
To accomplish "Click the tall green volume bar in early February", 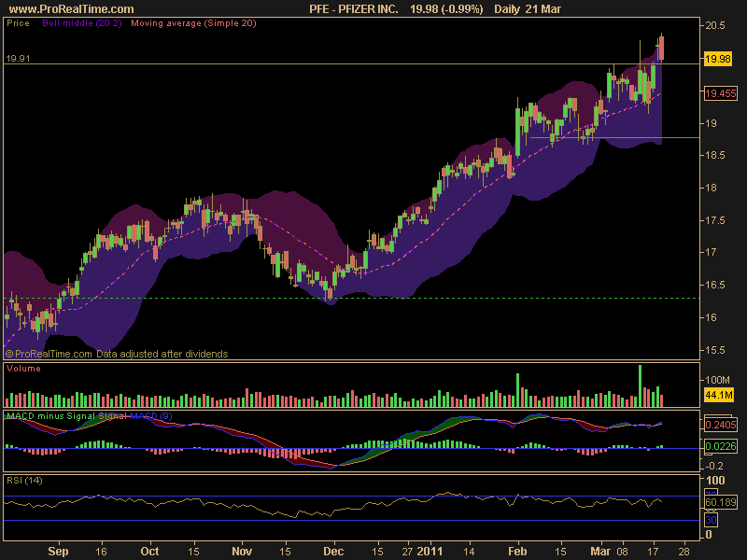I will point(518,390).
